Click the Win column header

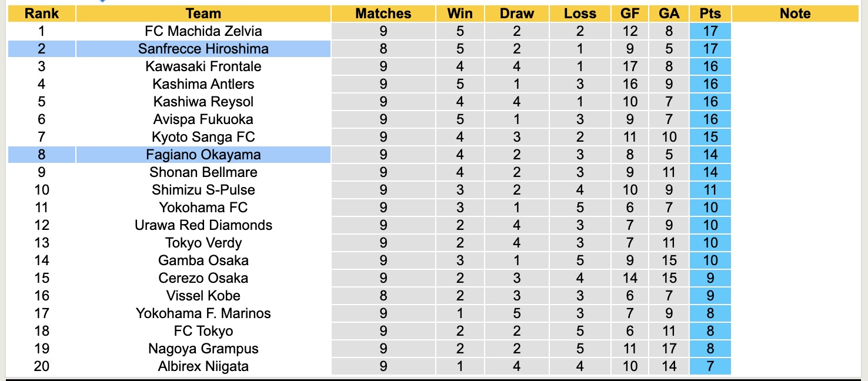tap(459, 14)
